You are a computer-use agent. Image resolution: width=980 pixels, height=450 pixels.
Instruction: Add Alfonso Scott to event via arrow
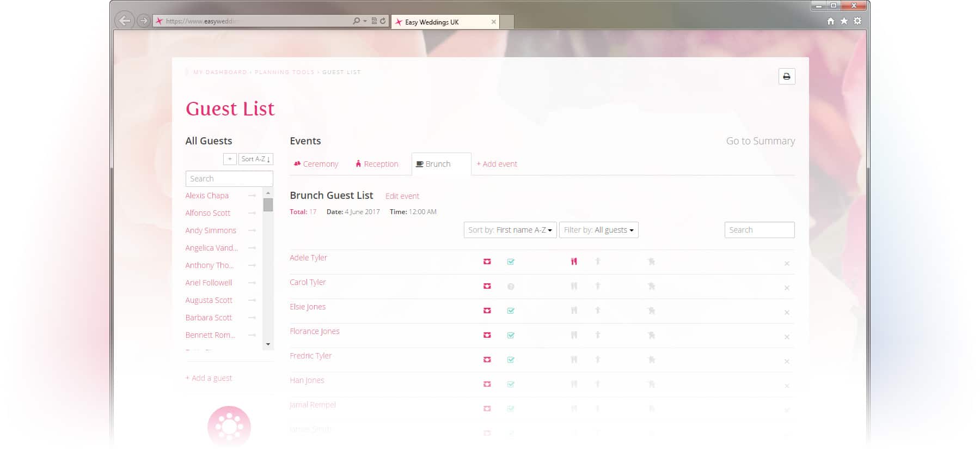tap(252, 213)
